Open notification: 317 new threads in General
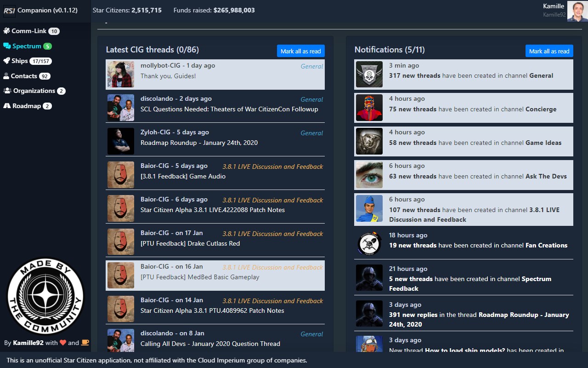This screenshot has height=368, width=588. click(464, 75)
